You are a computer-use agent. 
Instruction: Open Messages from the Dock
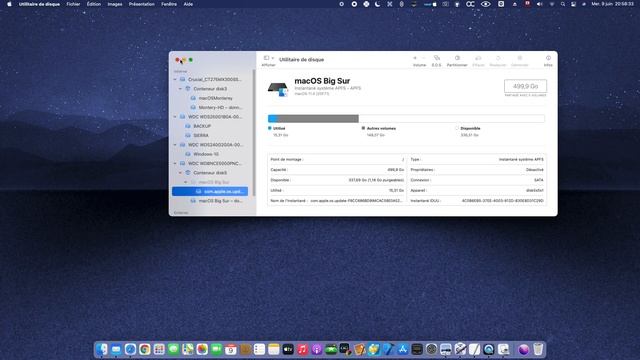pyautogui.click(x=173, y=349)
